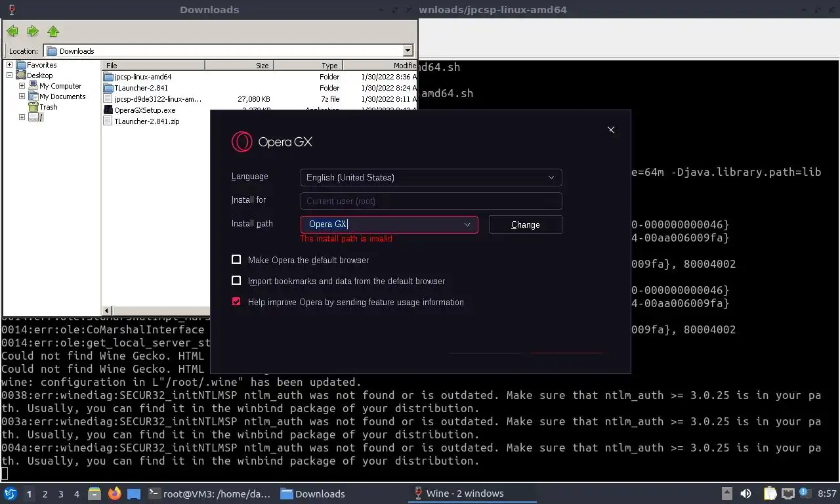Click the Install for user field

point(431,201)
